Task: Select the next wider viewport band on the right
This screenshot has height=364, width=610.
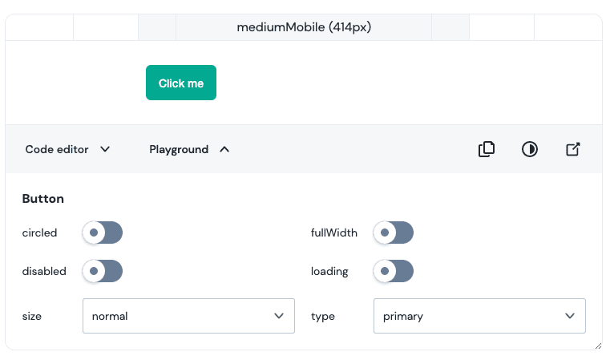Action: coord(450,27)
